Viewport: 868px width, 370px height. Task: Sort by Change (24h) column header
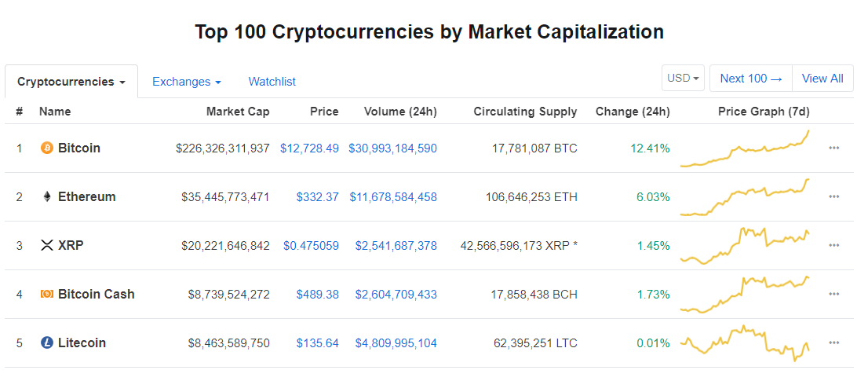coord(632,112)
